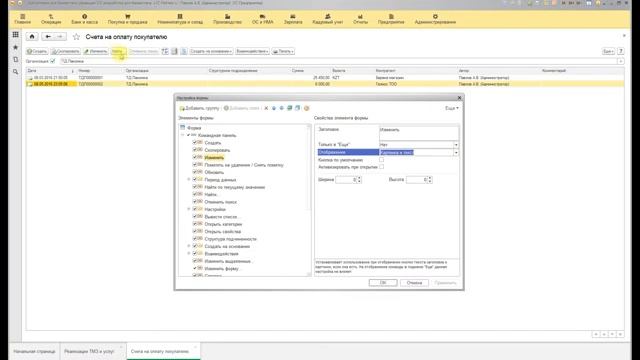Expand Создать на основании tree node
Viewport: 640px width, 360px height.
(189, 246)
